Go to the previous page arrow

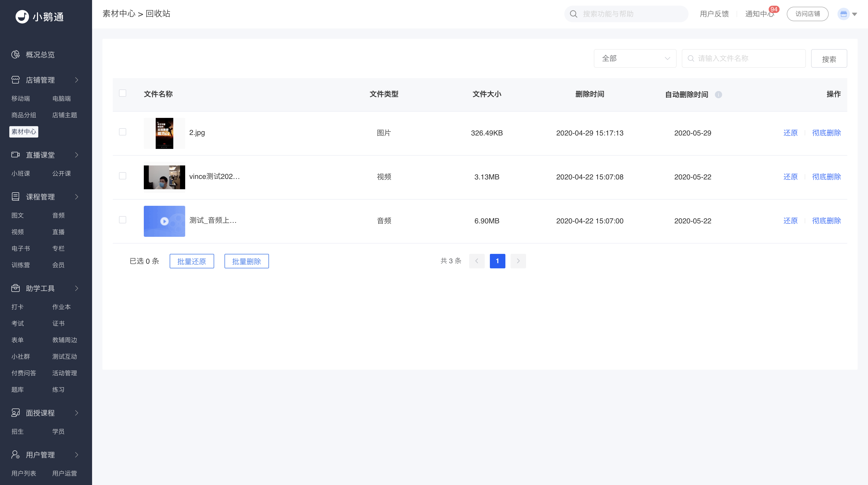[477, 261]
